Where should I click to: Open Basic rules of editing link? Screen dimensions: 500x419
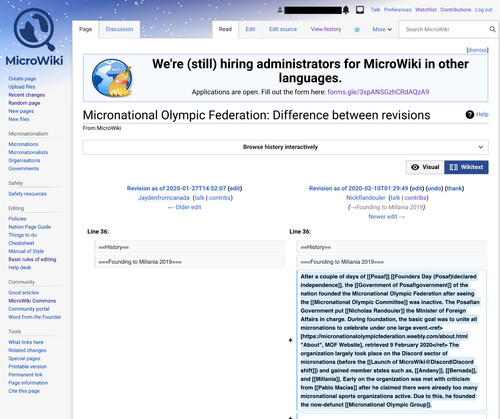pos(32,259)
